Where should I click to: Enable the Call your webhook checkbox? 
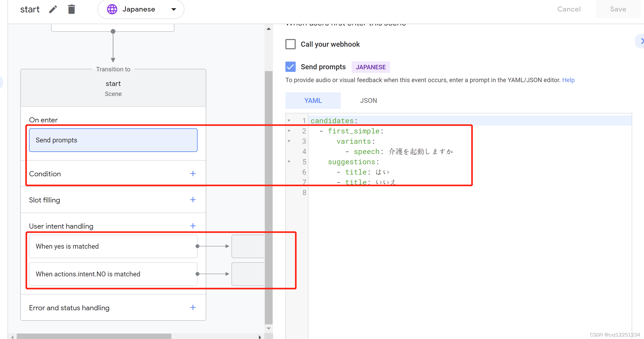point(291,44)
